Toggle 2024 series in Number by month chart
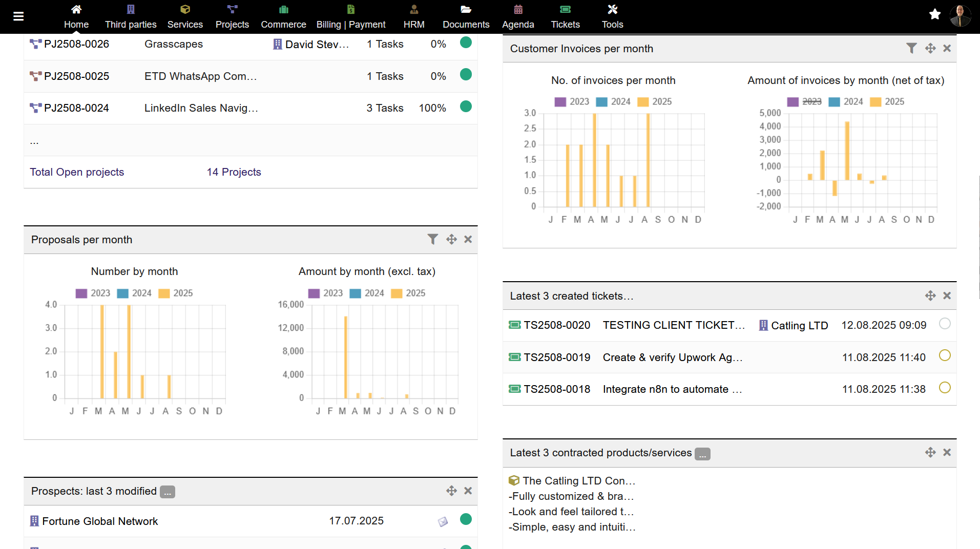 click(141, 293)
